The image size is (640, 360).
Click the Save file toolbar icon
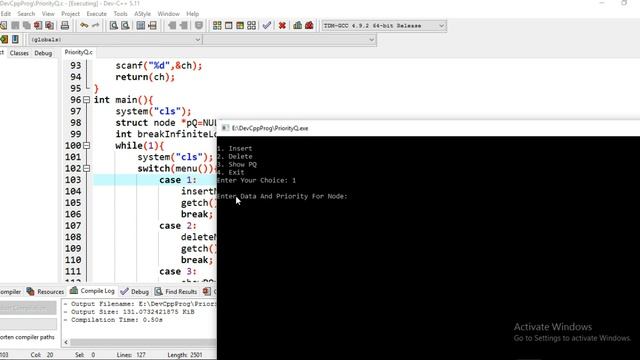[15, 25]
